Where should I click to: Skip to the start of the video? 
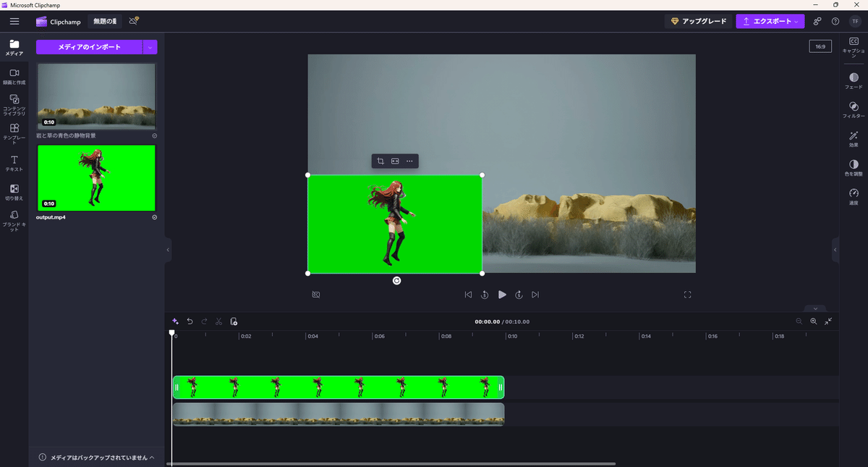[x=468, y=295]
